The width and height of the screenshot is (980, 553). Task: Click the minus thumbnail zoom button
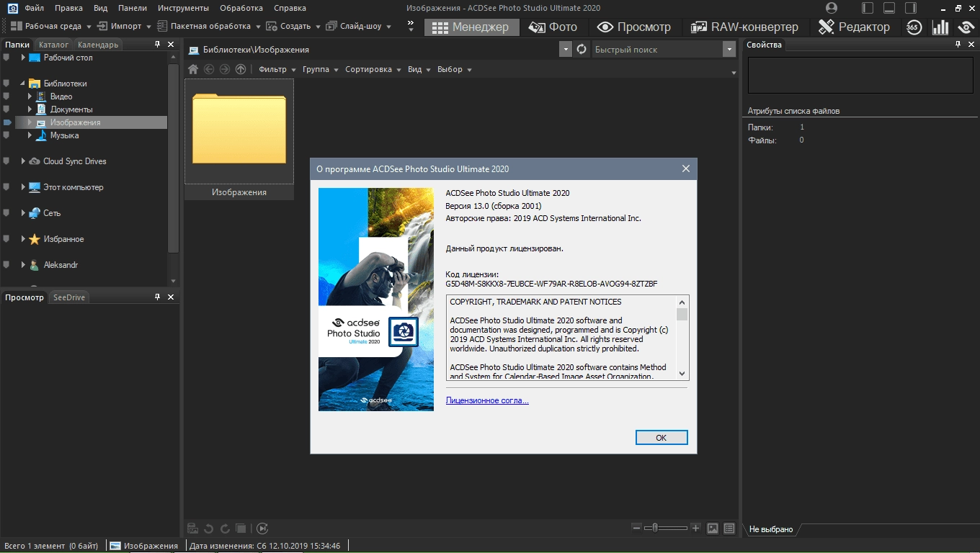coord(636,528)
